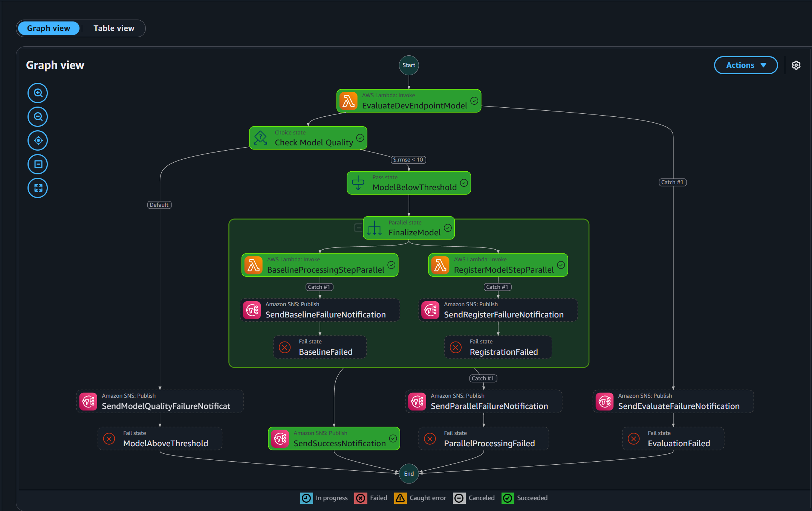Click the Pass state icon on ModelBelowThreshold
This screenshot has height=511, width=812.
358,183
